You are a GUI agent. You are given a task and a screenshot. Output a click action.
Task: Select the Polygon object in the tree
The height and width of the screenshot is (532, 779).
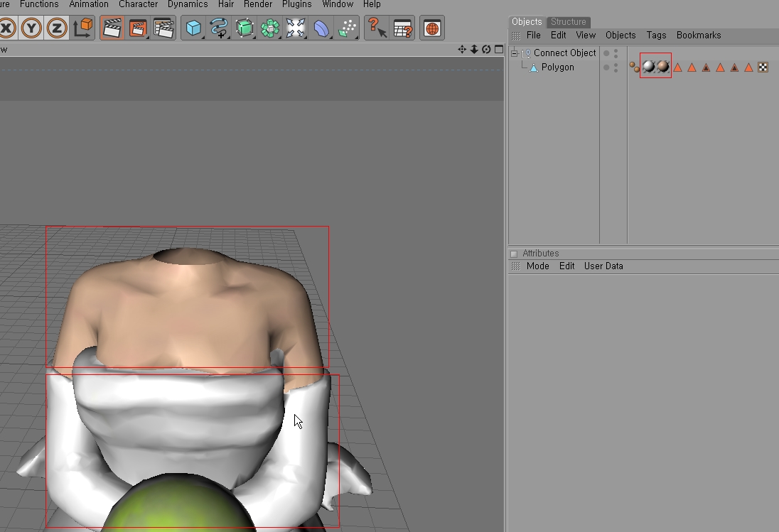[557, 67]
